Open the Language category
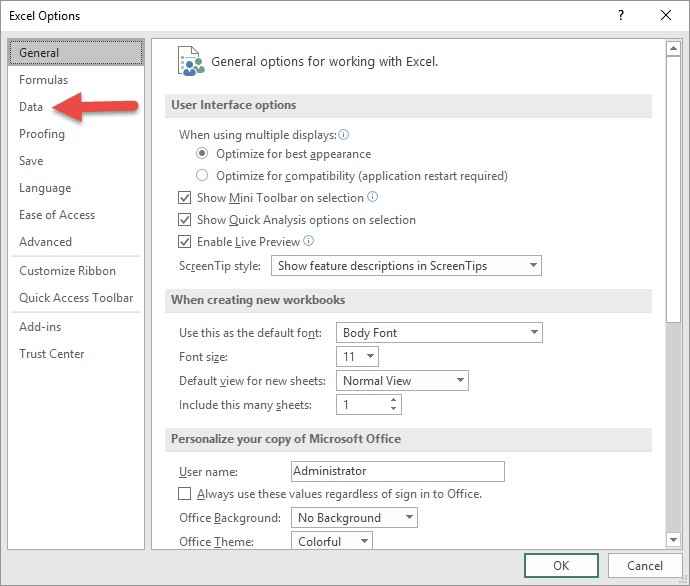 tap(76, 188)
